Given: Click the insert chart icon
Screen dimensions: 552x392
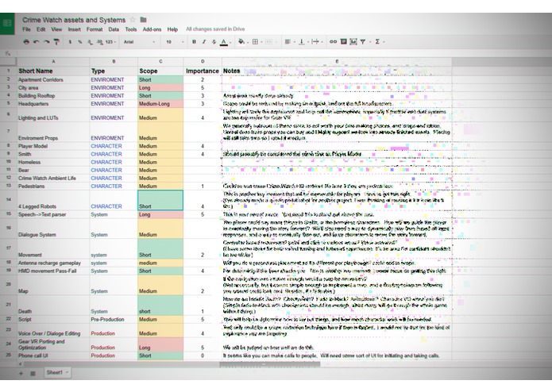Looking at the screenshot, I should click(x=353, y=42).
